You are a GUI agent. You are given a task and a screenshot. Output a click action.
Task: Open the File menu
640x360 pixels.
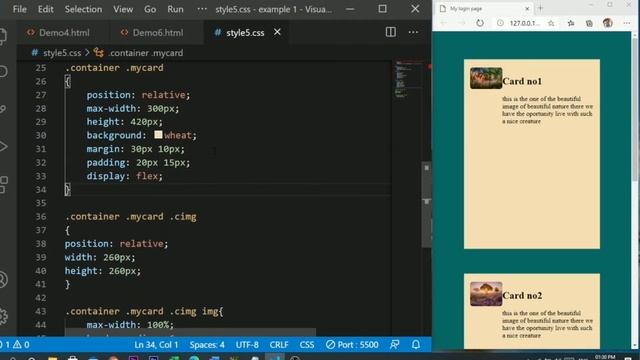pos(19,9)
